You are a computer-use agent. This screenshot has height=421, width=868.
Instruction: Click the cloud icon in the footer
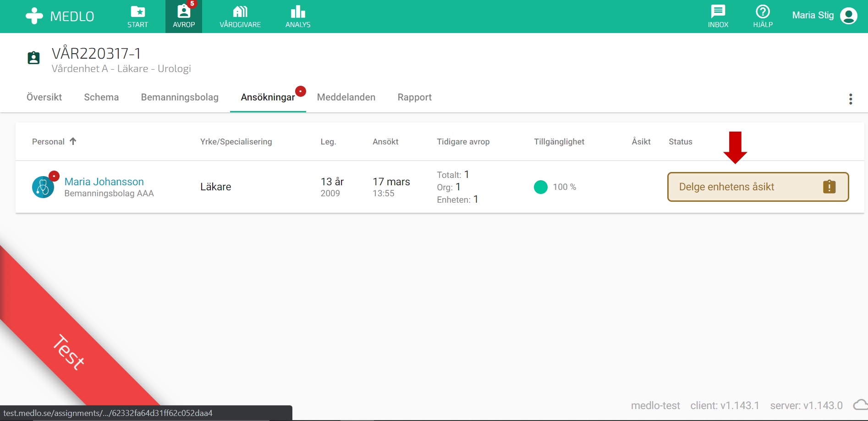click(x=860, y=404)
